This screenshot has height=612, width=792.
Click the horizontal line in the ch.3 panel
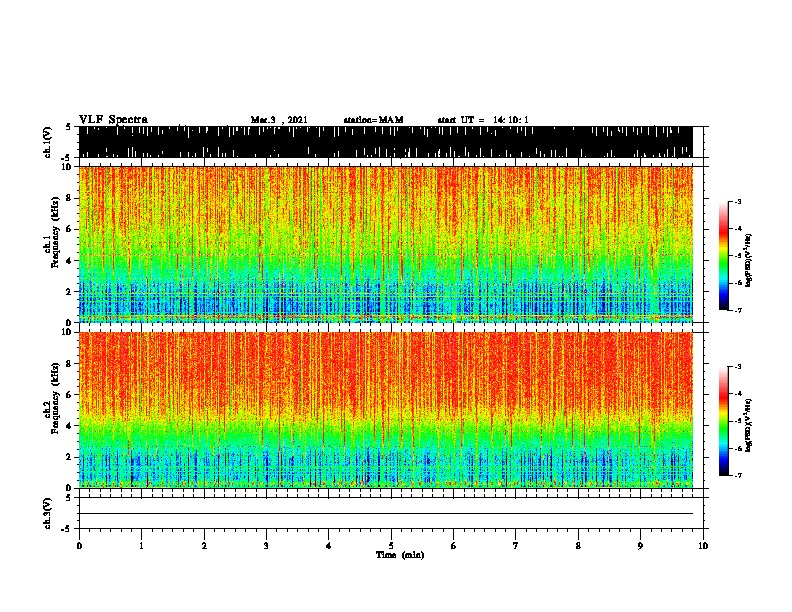tap(386, 514)
